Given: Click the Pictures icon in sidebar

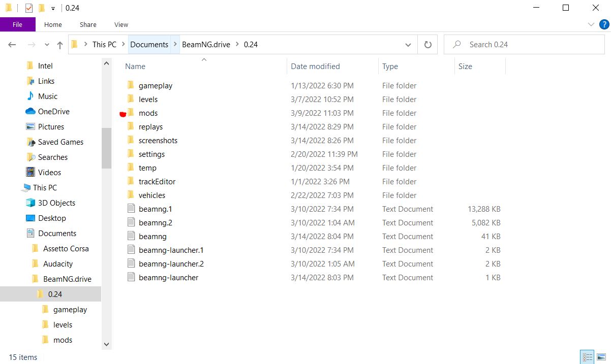Looking at the screenshot, I should pos(30,126).
